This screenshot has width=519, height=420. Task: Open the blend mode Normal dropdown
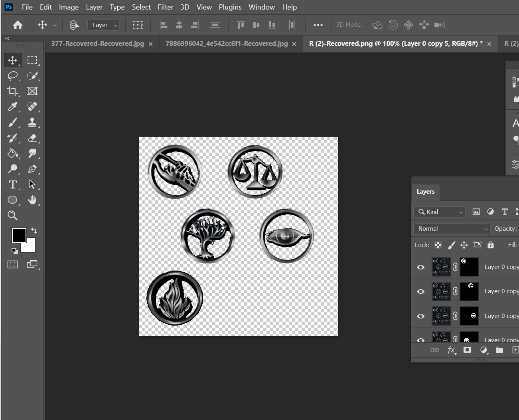452,229
